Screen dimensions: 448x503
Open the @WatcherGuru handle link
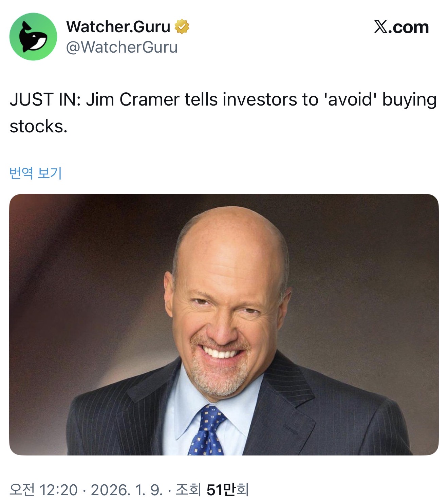pyautogui.click(x=122, y=47)
